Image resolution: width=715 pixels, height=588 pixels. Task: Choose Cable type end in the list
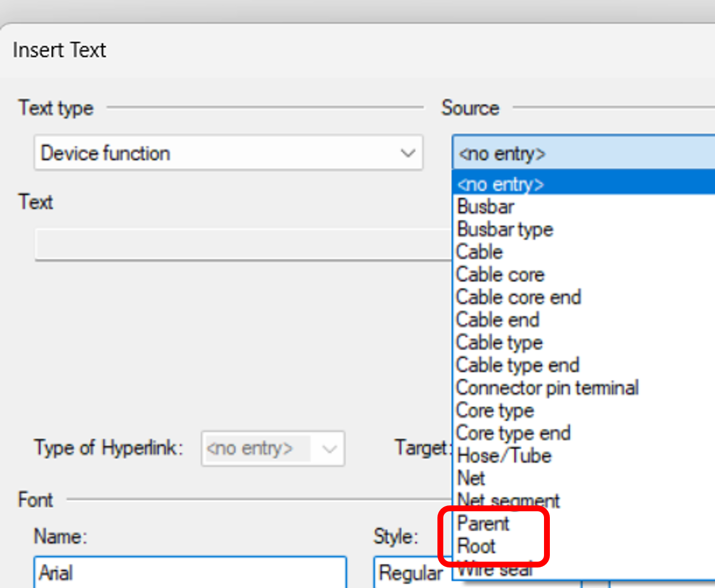[x=583, y=365]
